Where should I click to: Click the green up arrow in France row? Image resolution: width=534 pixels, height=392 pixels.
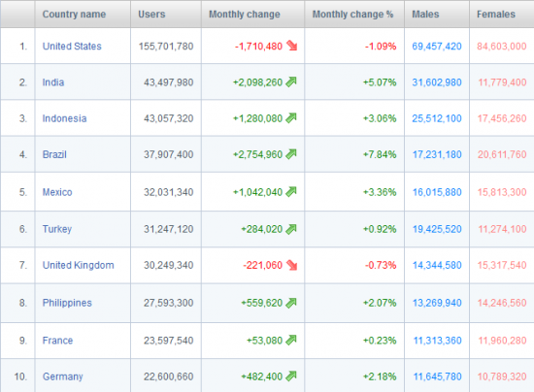coord(291,340)
